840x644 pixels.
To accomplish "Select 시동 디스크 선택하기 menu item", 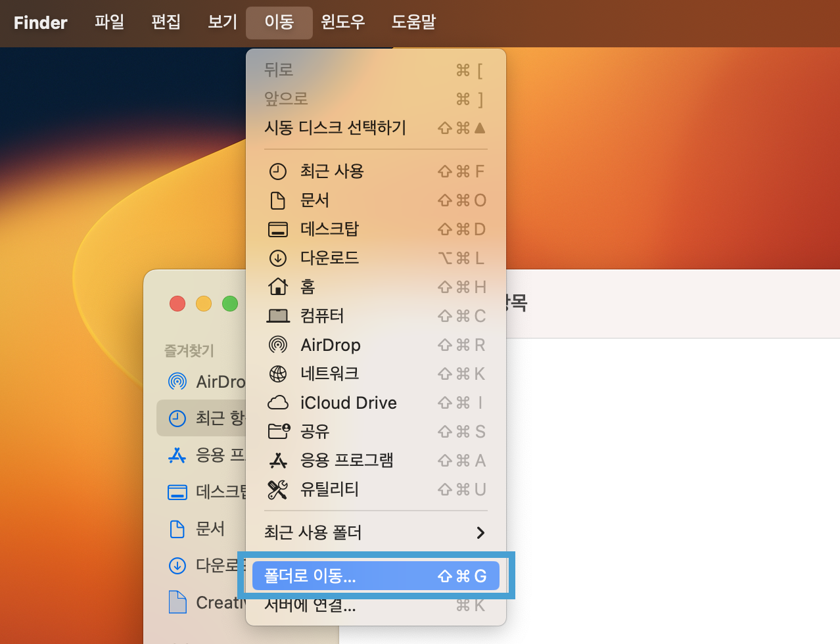I will 376,127.
